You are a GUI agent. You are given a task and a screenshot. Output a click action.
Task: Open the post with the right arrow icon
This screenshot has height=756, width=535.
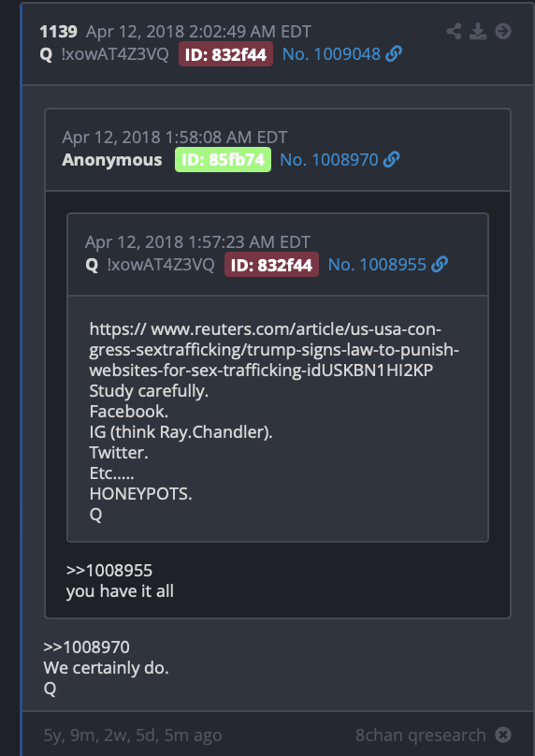click(503, 31)
